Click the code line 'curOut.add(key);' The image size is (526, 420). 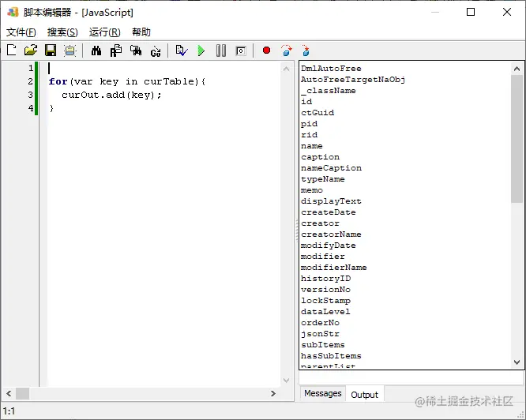pos(111,95)
